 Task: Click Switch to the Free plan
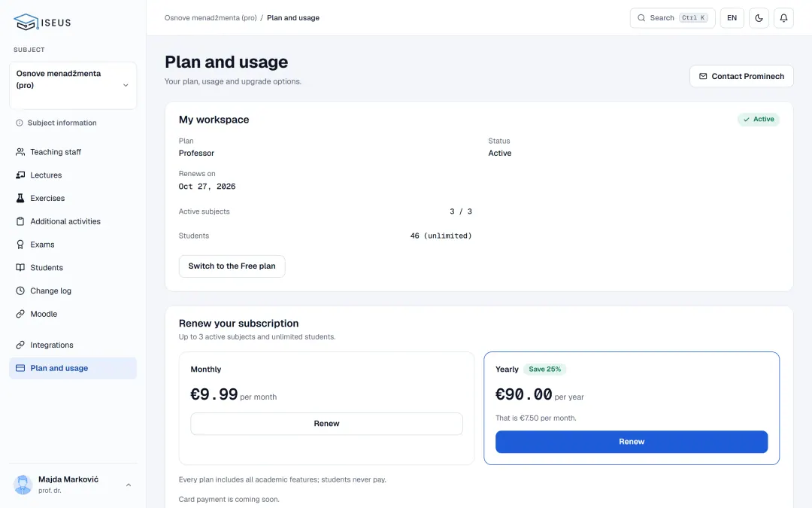(x=232, y=266)
